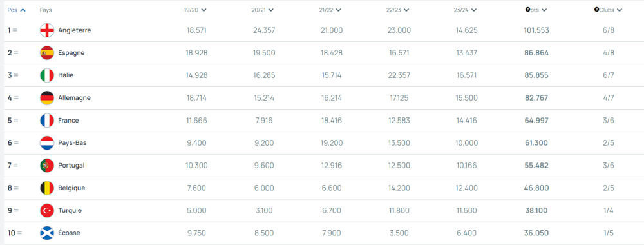Click the Netherlands flag icon
The image size is (644, 245).
(47, 143)
